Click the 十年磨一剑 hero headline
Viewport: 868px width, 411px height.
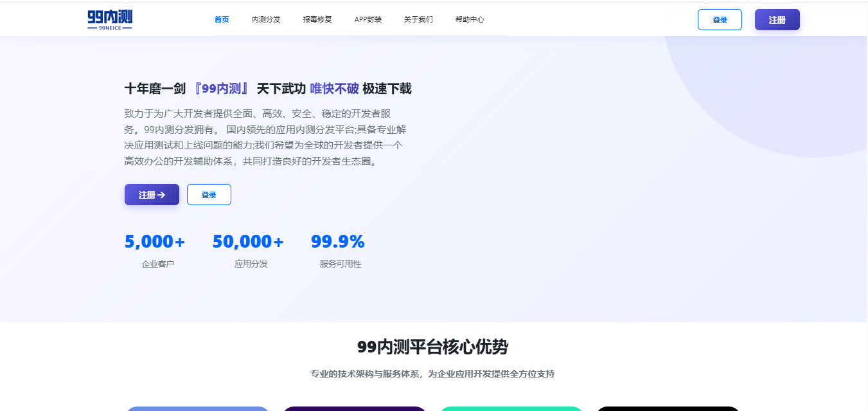click(268, 89)
